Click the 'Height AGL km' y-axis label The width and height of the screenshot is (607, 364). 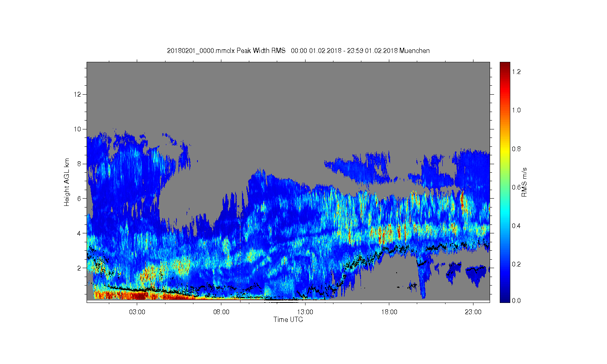(x=67, y=182)
